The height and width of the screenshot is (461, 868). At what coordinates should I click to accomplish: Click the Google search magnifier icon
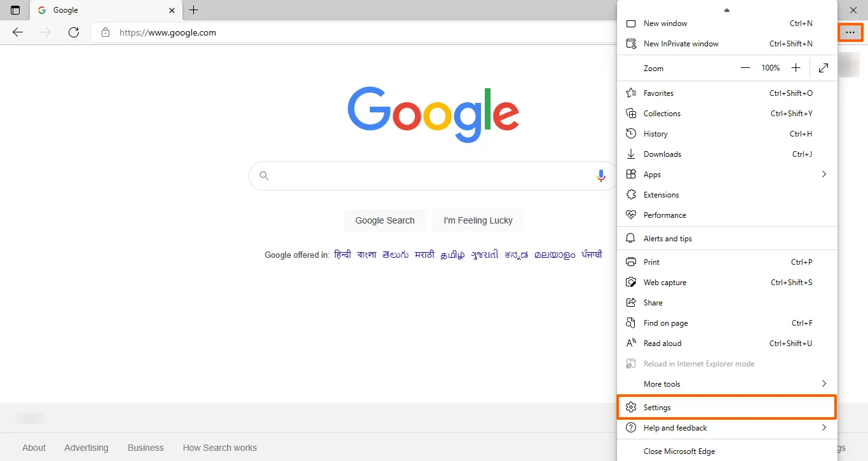click(264, 176)
